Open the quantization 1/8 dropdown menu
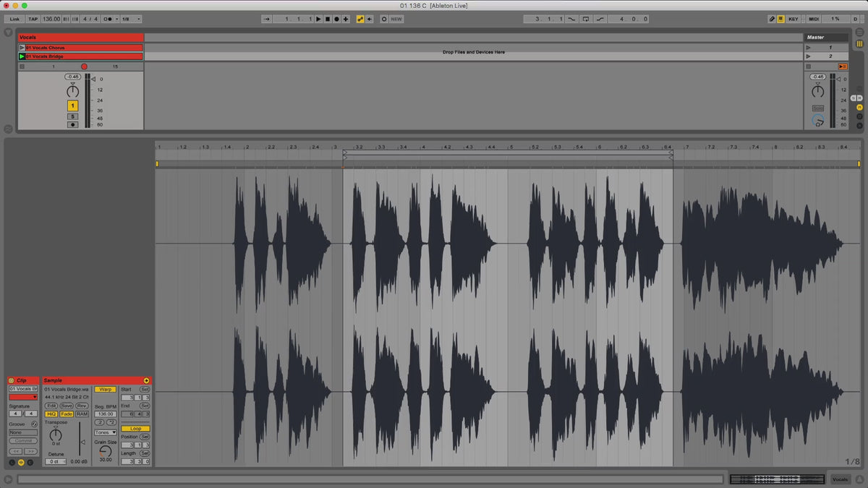This screenshot has width=868, height=488. 131,19
